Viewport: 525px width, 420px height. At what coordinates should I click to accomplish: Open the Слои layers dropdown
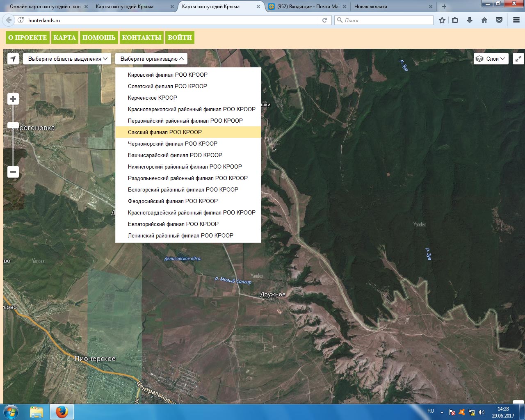click(x=491, y=59)
